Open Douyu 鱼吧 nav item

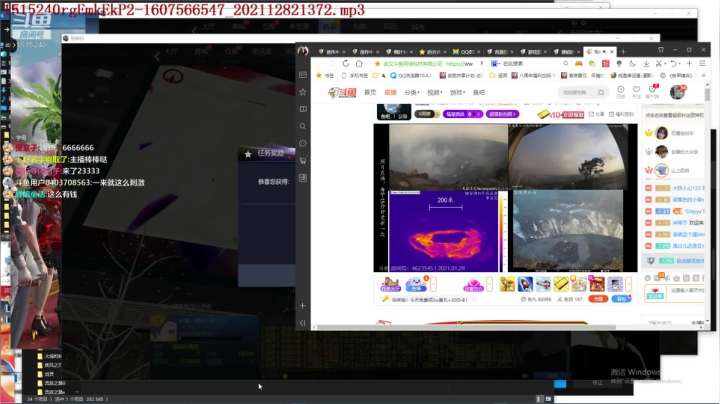click(x=479, y=92)
